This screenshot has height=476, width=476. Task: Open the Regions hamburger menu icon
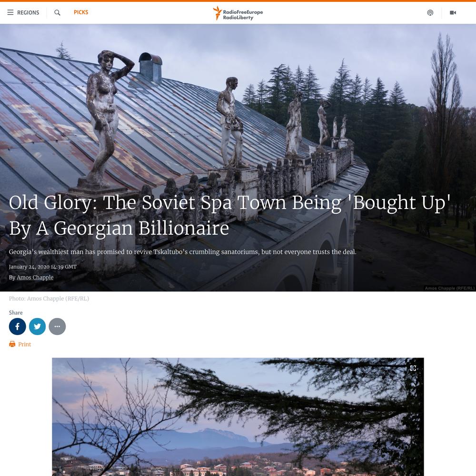10,12
